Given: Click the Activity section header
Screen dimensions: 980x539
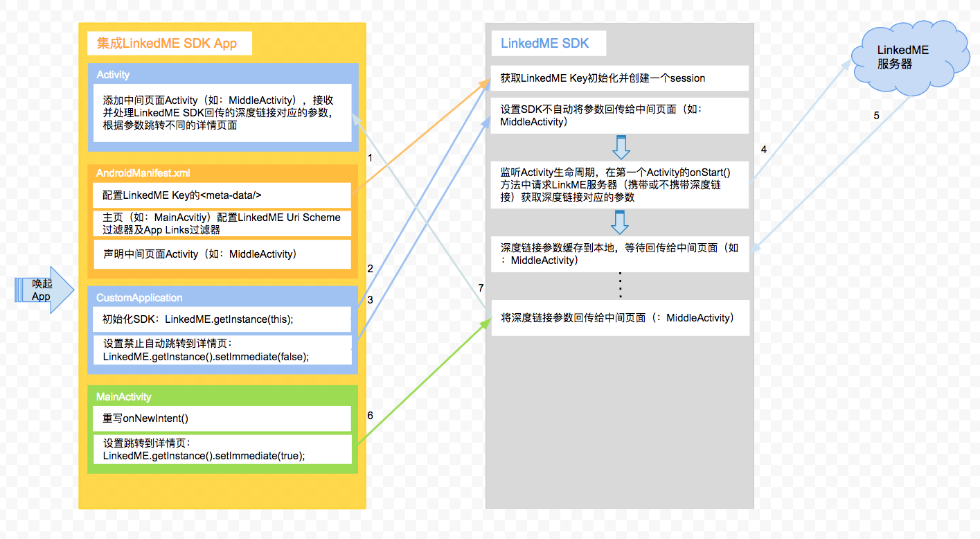Looking at the screenshot, I should pyautogui.click(x=113, y=74).
